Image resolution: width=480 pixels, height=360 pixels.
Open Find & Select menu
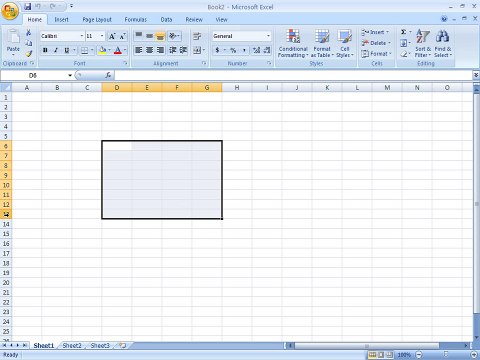pyautogui.click(x=443, y=43)
